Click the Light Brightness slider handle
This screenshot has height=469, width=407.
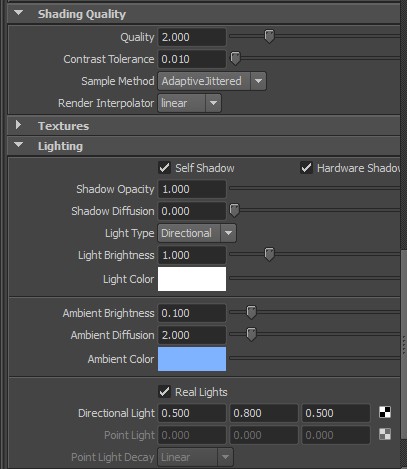tap(269, 254)
